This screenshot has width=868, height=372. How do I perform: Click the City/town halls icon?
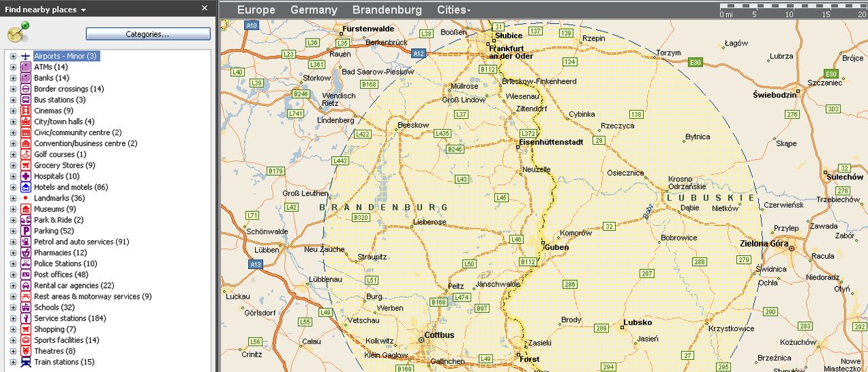(26, 122)
